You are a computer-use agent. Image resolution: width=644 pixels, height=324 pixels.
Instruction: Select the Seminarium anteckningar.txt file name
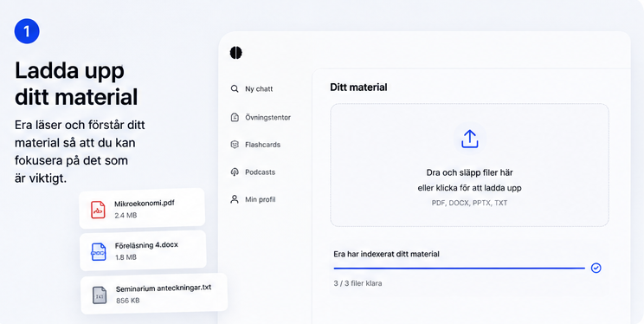pos(164,288)
